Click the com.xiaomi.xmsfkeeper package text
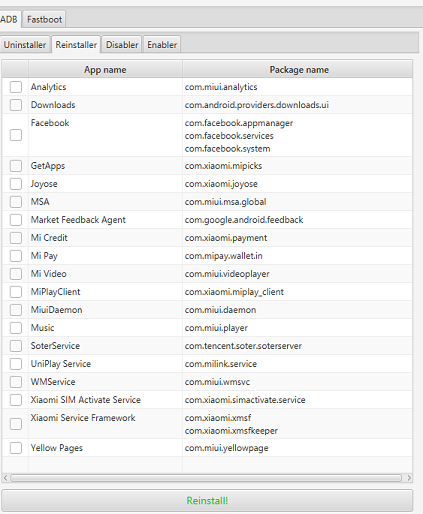 [x=231, y=431]
